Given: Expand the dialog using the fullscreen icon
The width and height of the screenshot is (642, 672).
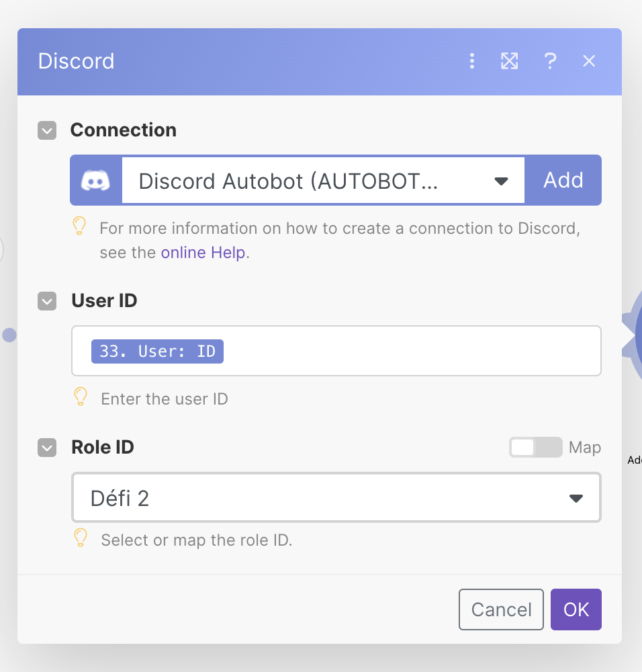Looking at the screenshot, I should click(510, 61).
